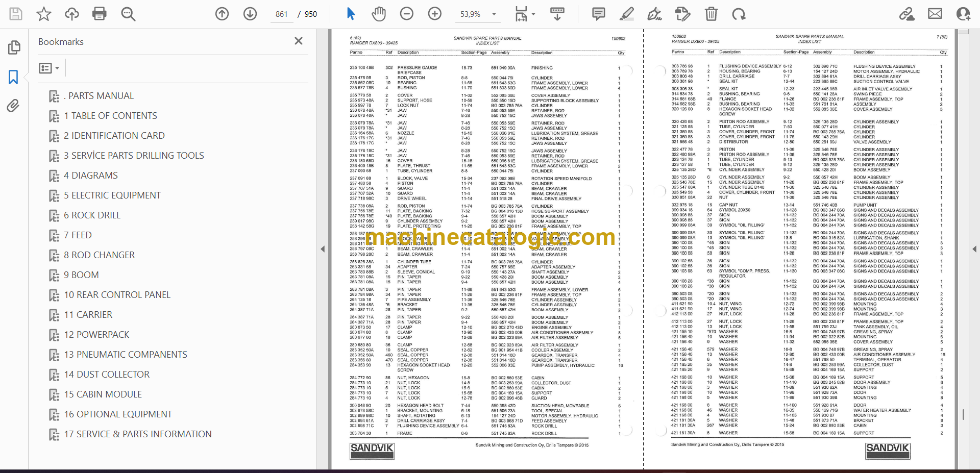Image resolution: width=980 pixels, height=473 pixels.
Task: Click the vertical scrollbar thumb
Action: pyautogui.click(x=963, y=414)
